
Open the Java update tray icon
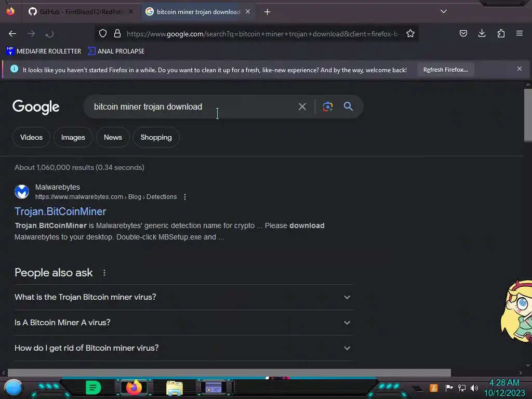[x=434, y=388]
